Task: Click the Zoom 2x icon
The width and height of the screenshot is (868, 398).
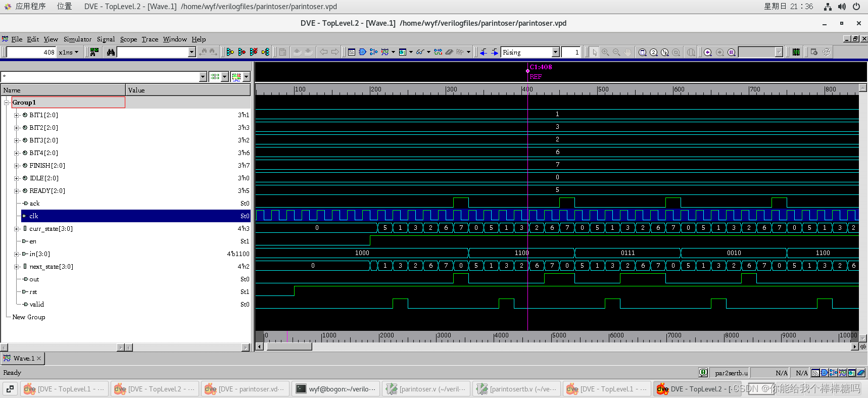Action: (x=654, y=52)
